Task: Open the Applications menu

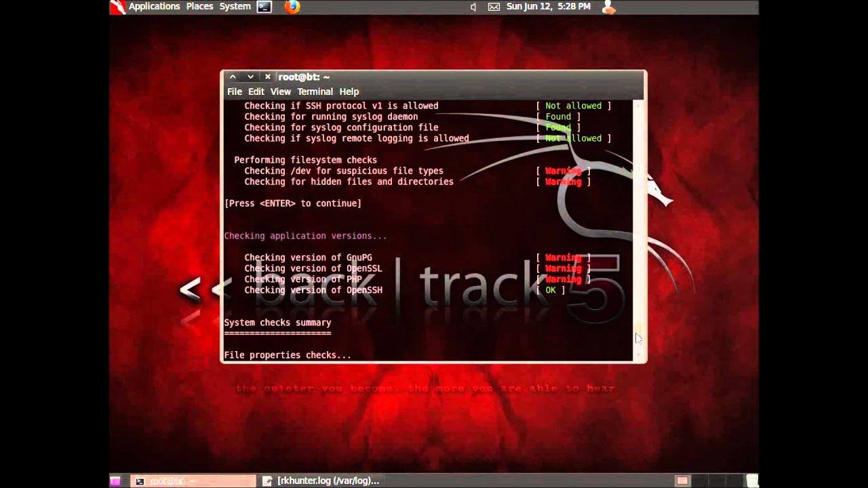Action: pyautogui.click(x=154, y=6)
